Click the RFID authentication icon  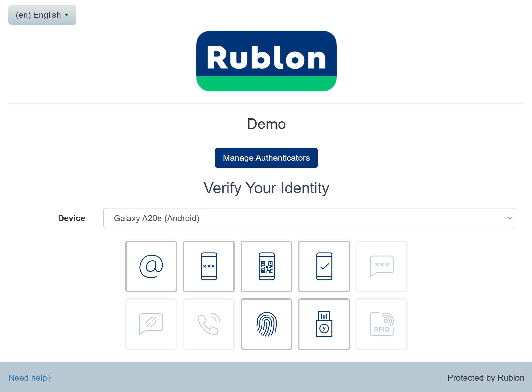(381, 324)
